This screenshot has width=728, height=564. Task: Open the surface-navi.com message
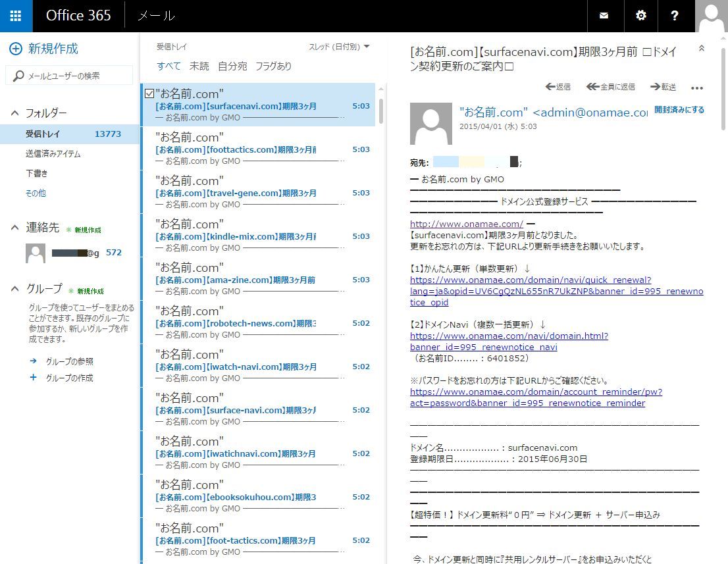258,409
